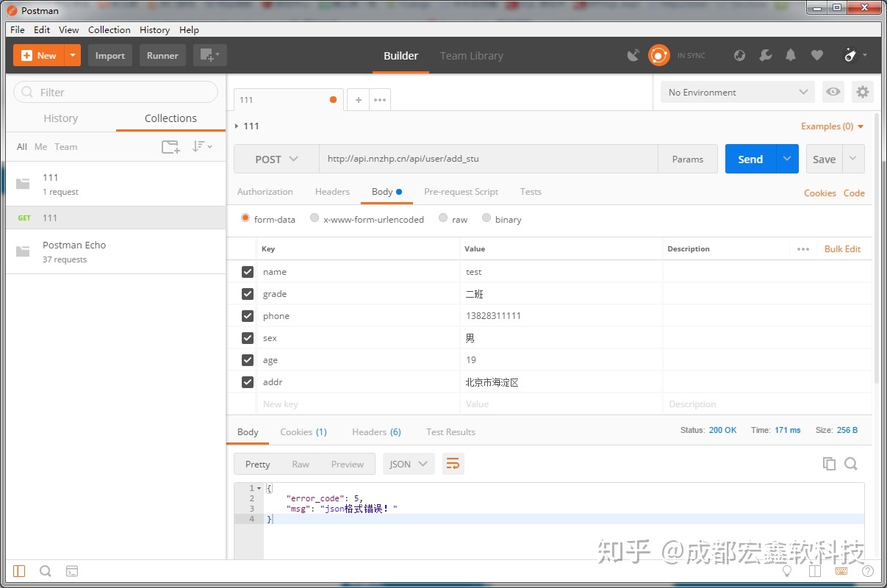Expand the Examples (0) dropdown

(x=833, y=126)
